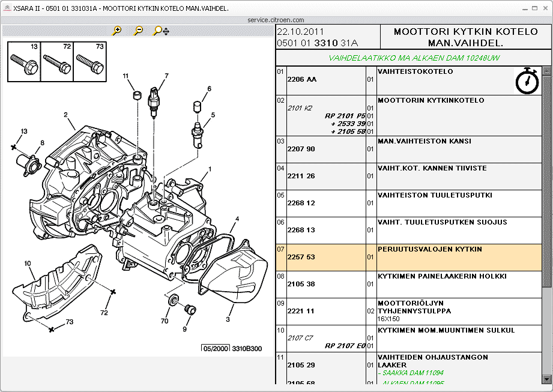Click the zoom-and-pan magnifier with arrows icon
553x392 pixels.
[x=161, y=31]
